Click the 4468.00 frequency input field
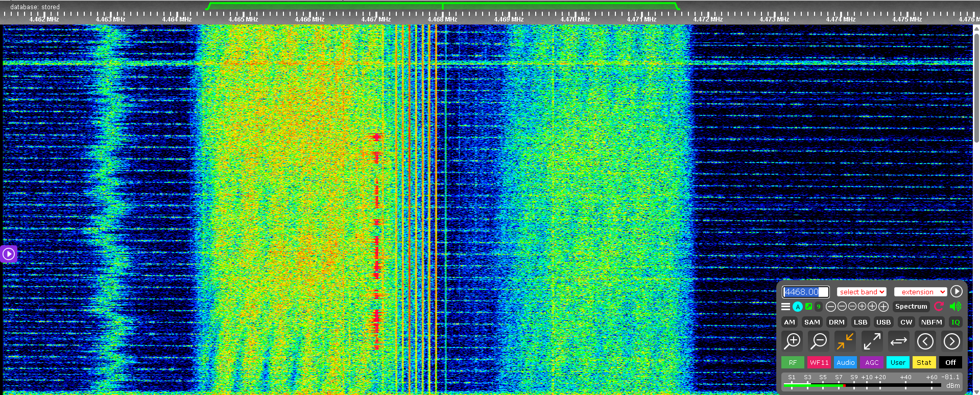980x395 pixels. click(806, 292)
